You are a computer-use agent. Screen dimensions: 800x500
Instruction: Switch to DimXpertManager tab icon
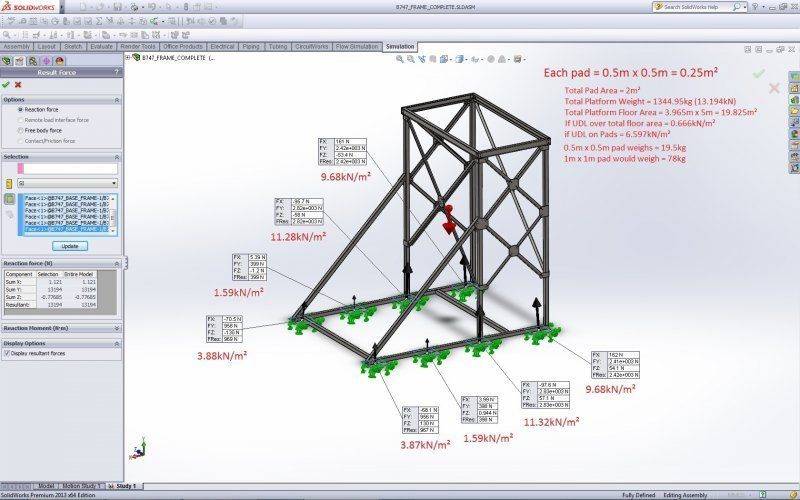[46, 61]
